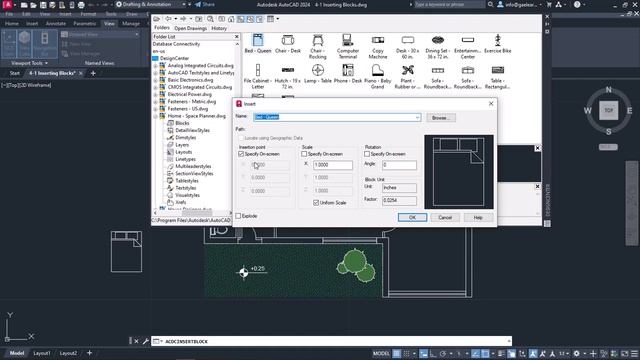Switch to the Layout1 tab
This screenshot has height=360, width=640.
pos(42,353)
